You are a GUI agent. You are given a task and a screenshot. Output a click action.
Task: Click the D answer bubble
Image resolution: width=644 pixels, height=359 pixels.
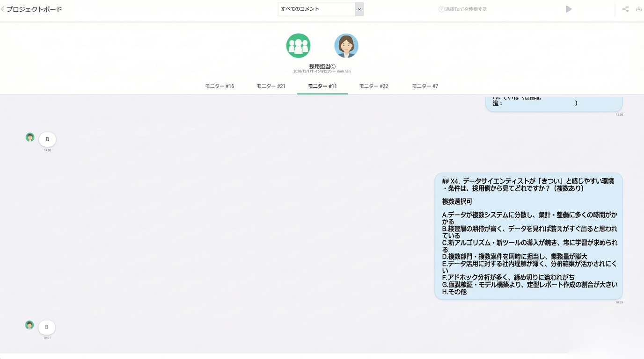[x=47, y=139]
